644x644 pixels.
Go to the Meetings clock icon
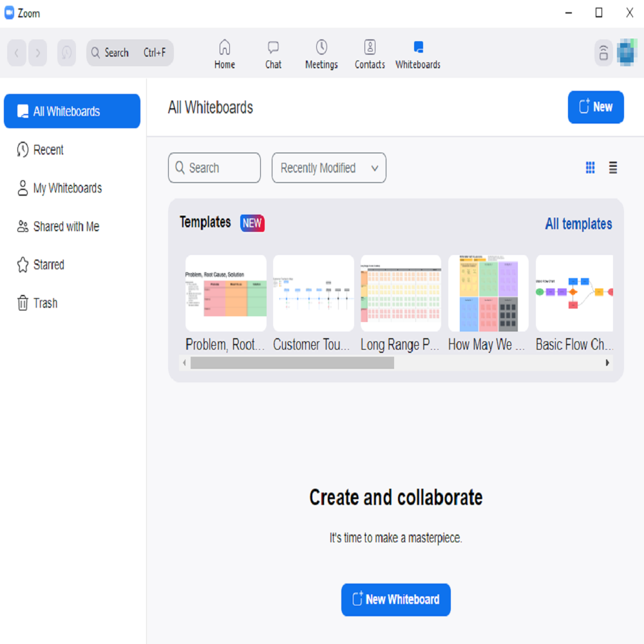(x=321, y=47)
